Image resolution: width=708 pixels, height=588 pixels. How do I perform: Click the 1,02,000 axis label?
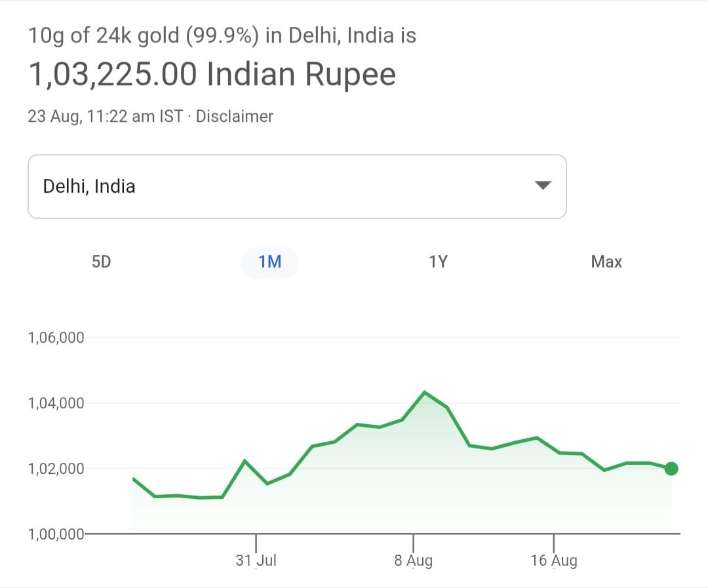(56, 469)
